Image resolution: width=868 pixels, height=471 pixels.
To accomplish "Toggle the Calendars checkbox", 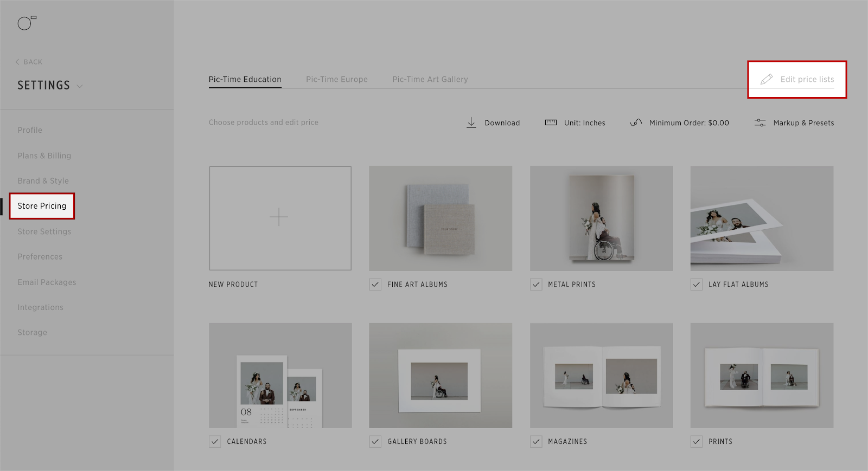I will click(x=215, y=442).
